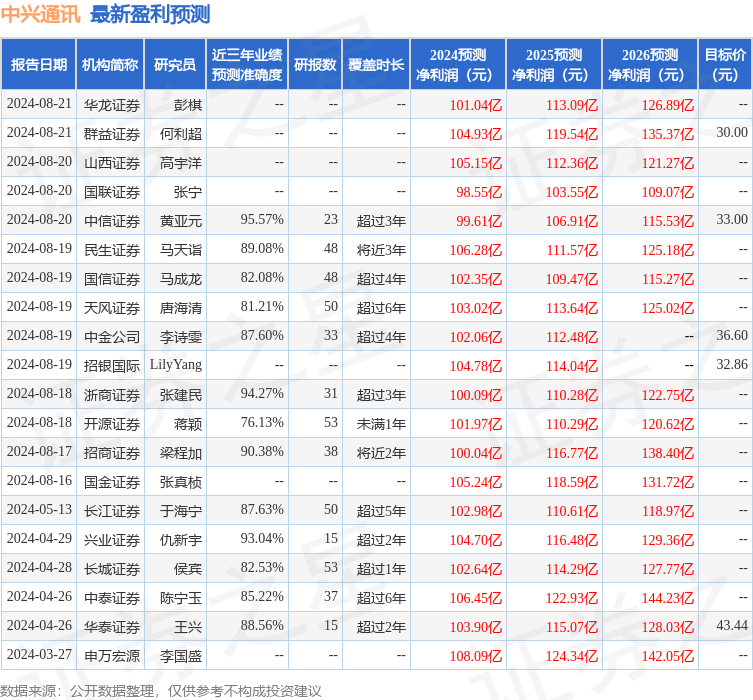Click analyst name 唐海清

[x=181, y=308]
